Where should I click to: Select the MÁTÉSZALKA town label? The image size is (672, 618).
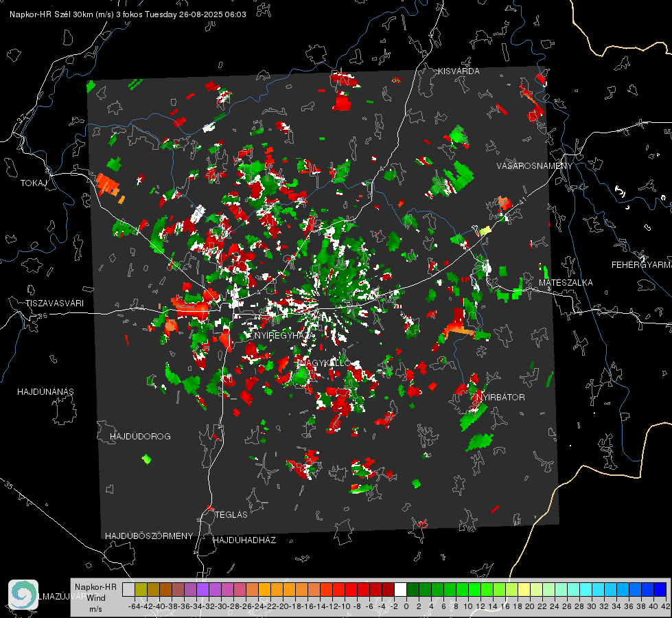(x=566, y=282)
